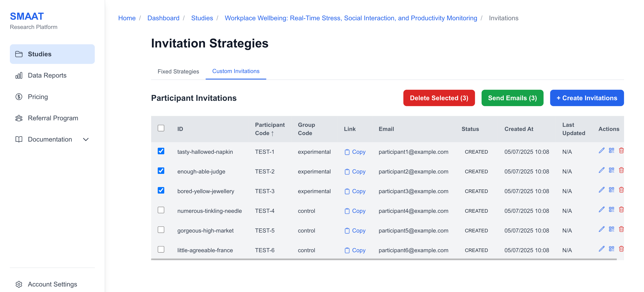Select the numerous-tinkling-needle row checkbox
The image size is (644, 292).
pyautogui.click(x=161, y=210)
